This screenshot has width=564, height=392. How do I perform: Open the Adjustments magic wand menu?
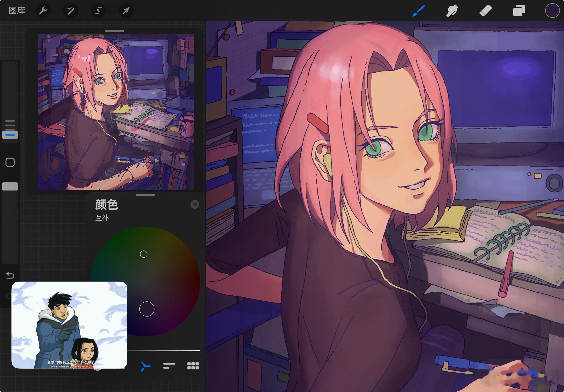[x=71, y=11]
